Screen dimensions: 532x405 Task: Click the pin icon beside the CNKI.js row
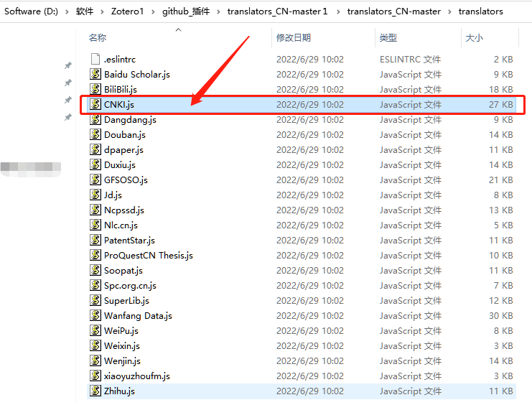pos(68,117)
